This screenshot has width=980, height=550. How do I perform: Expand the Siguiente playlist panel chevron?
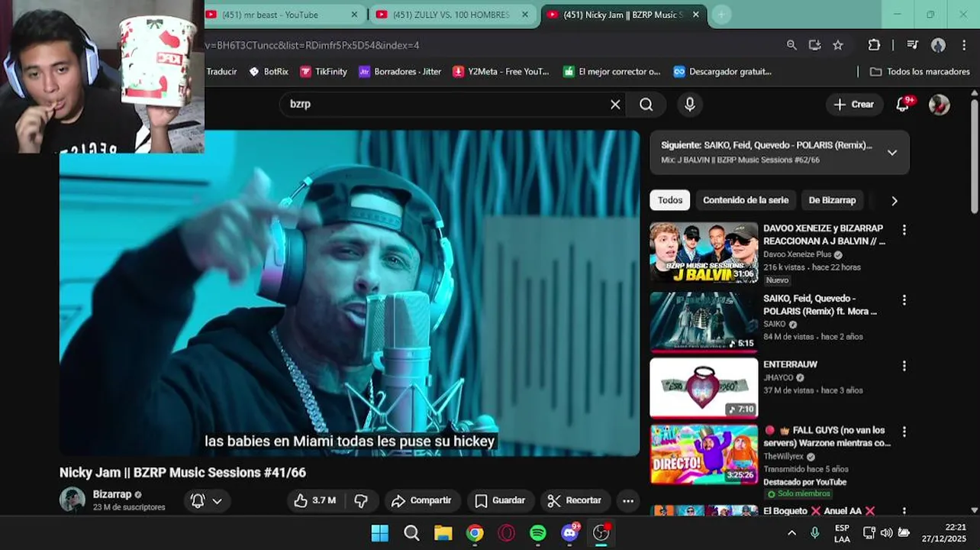[891, 152]
